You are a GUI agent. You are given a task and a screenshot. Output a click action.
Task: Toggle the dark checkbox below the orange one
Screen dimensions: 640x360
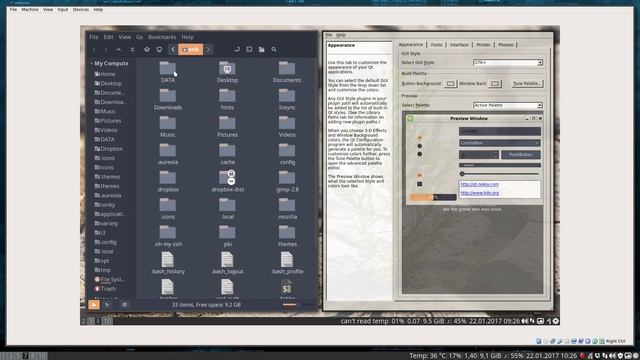pyautogui.click(x=419, y=184)
